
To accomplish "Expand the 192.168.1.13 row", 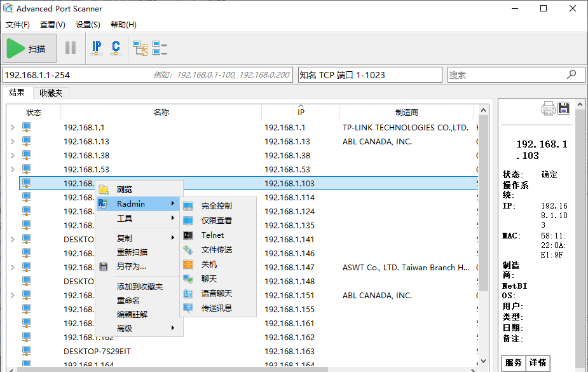I will (x=12, y=141).
